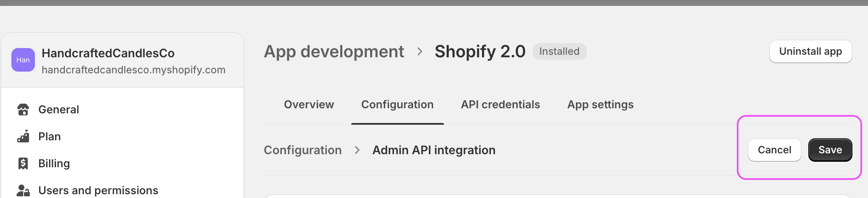Cancel the configuration changes
Screen dimensions: 868x198
774,150
